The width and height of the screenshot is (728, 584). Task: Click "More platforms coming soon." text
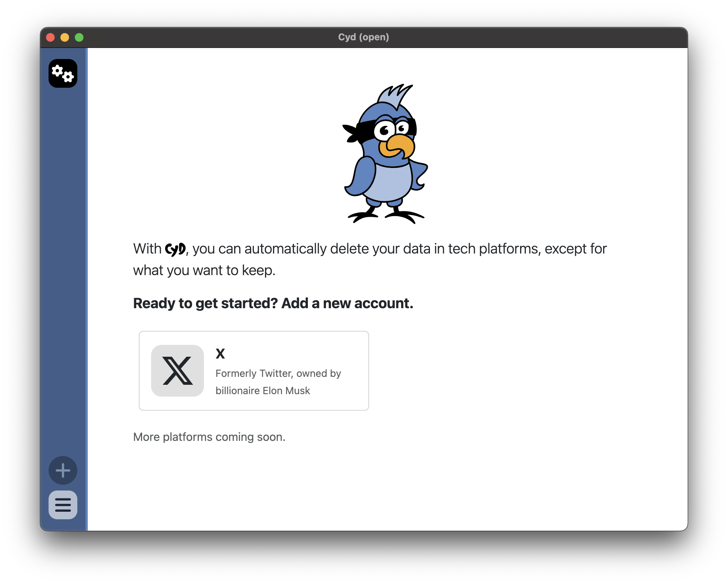pyautogui.click(x=209, y=437)
